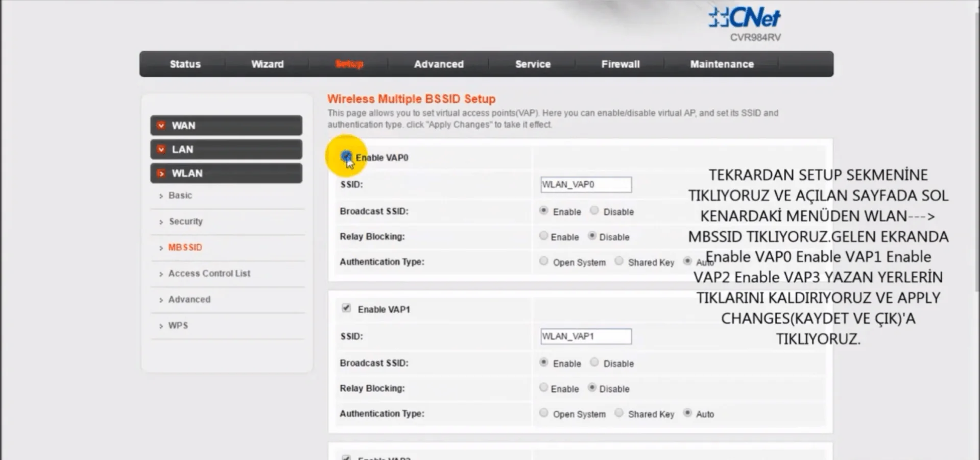
Task: Click the arrow icon next to WPS
Action: click(x=162, y=325)
